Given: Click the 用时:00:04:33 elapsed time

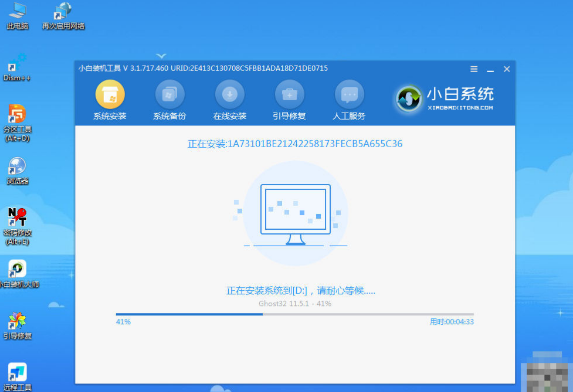Looking at the screenshot, I should 452,322.
